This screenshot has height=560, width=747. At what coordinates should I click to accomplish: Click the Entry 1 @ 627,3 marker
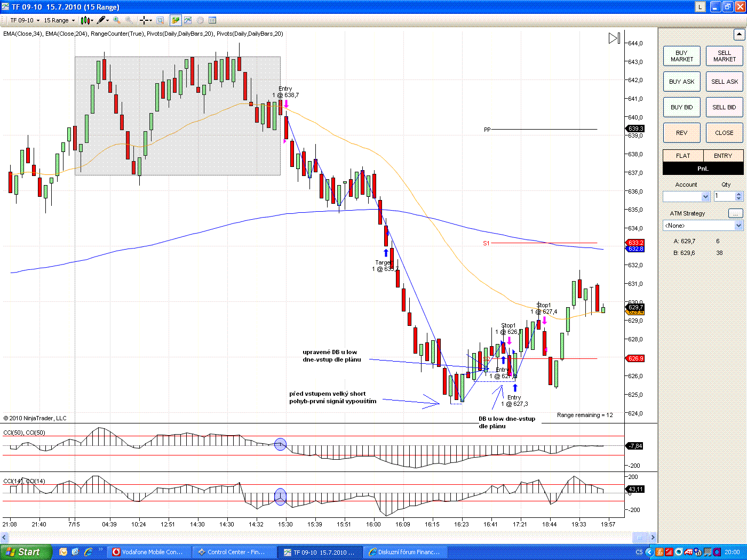coord(514,401)
